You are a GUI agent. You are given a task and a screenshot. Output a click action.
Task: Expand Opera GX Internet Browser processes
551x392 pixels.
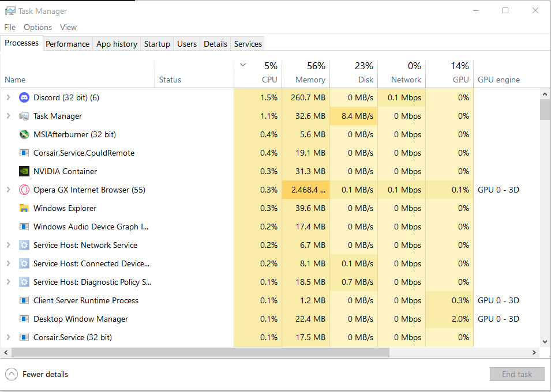[x=9, y=190]
